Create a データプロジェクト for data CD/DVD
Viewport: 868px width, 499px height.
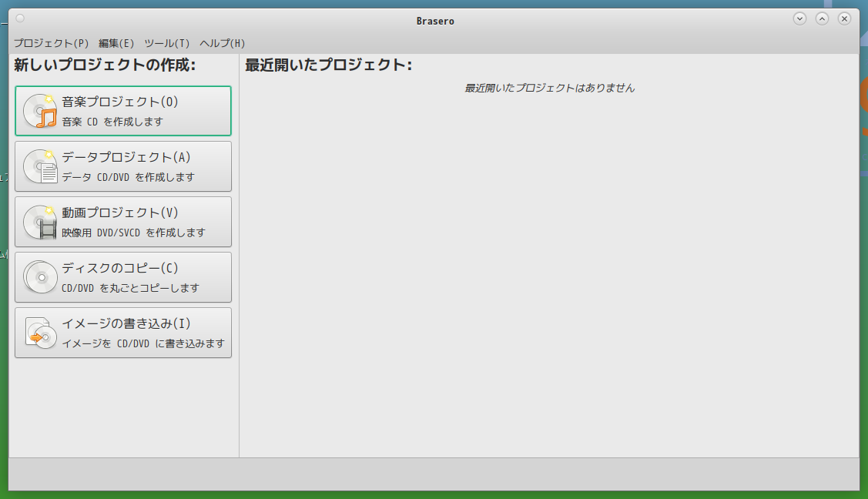pos(123,166)
